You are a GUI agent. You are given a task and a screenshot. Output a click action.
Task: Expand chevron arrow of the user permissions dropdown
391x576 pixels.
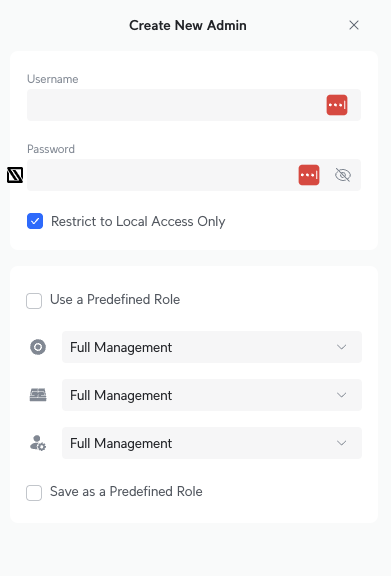[x=342, y=443]
